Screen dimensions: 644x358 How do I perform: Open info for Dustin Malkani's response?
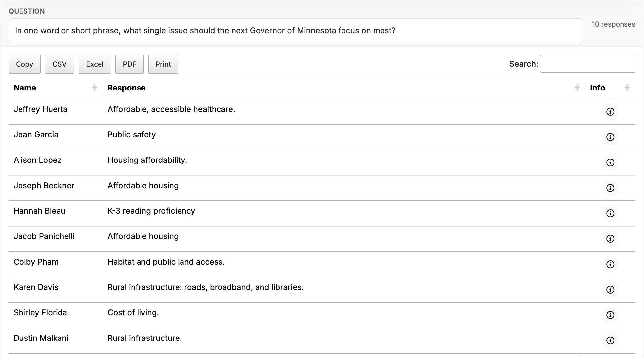coord(610,341)
